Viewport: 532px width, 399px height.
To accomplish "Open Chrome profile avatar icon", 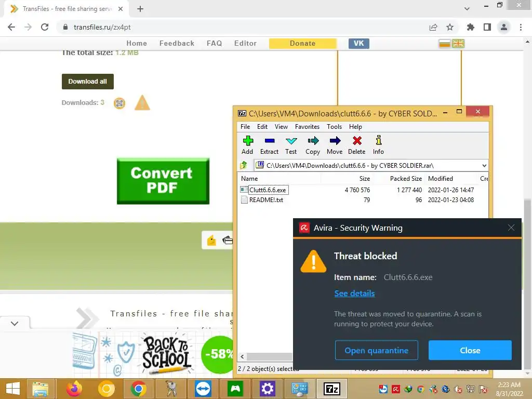I will (x=504, y=27).
